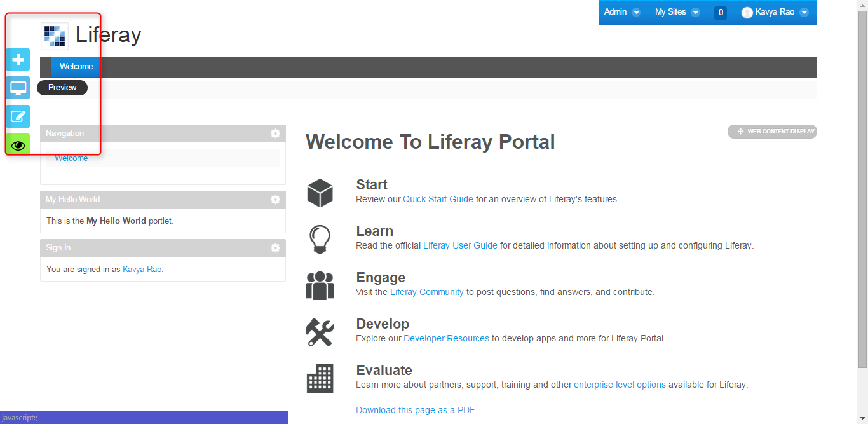
Task: Click the Navigation portlet title
Action: coord(65,133)
